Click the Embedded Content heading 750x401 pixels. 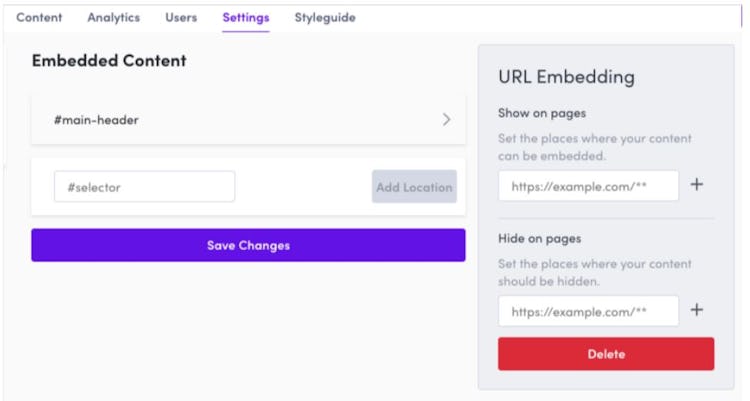click(x=109, y=61)
